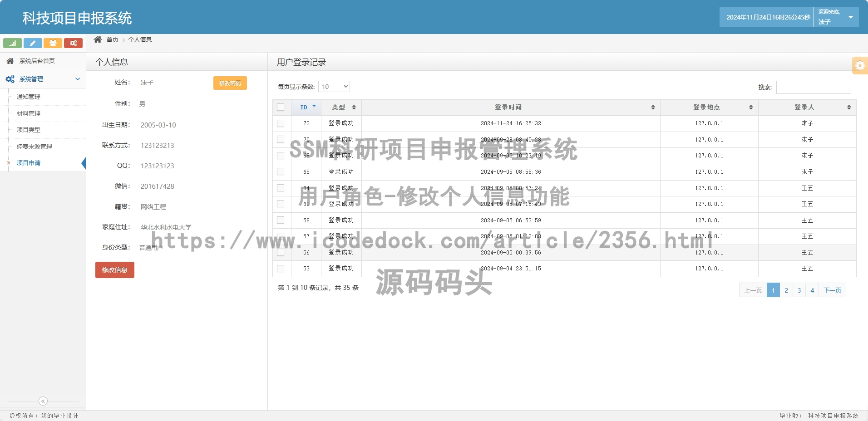Check the row with ID 64
Image resolution: width=868 pixels, height=421 pixels.
click(x=281, y=188)
